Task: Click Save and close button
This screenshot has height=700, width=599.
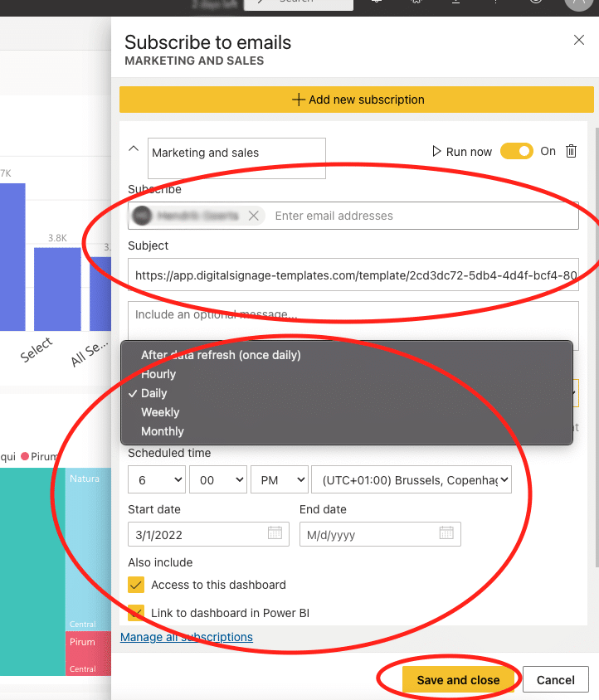Action: [458, 680]
